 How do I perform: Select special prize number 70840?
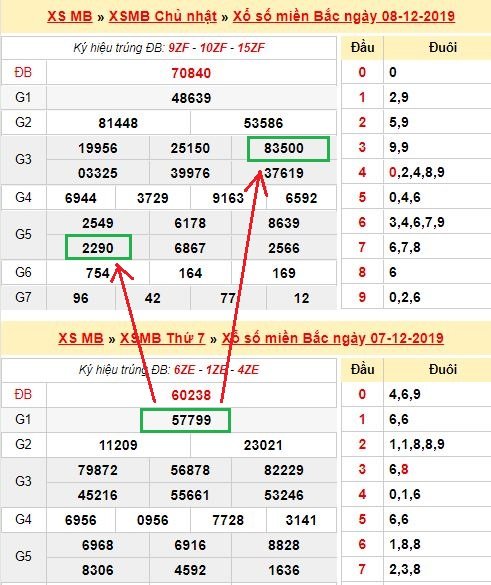191,73
